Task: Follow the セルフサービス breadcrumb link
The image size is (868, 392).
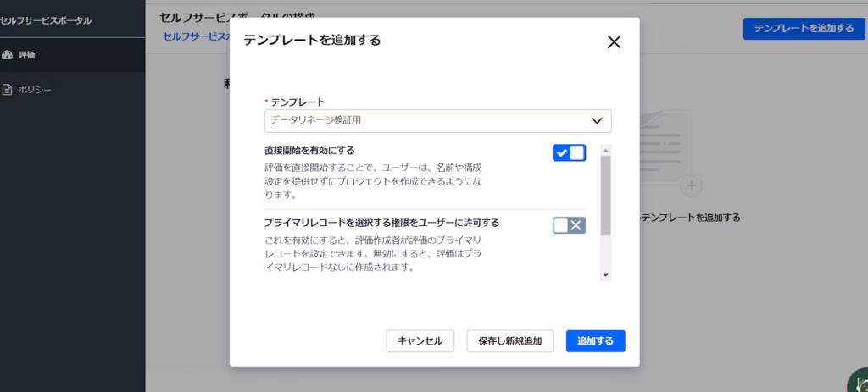Action: coord(195,36)
